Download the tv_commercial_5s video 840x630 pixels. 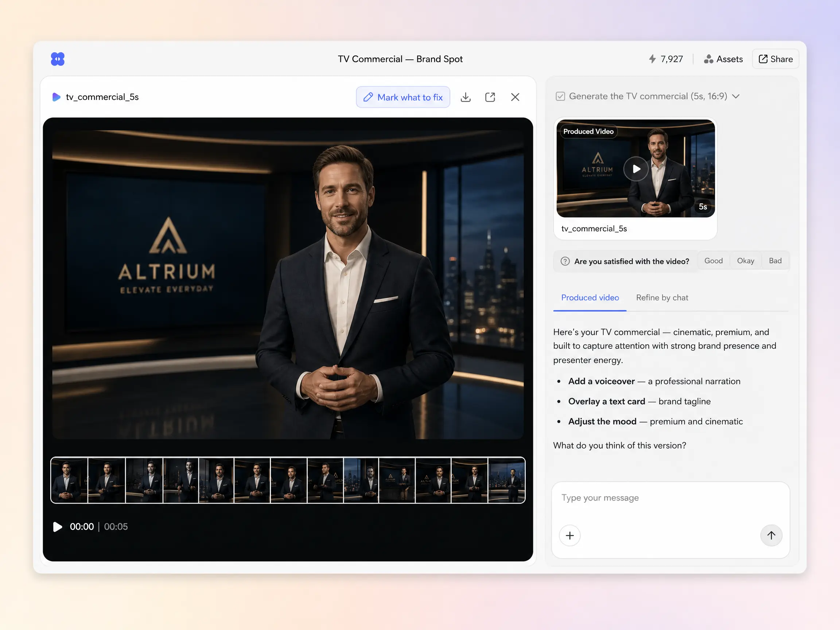coord(466,97)
